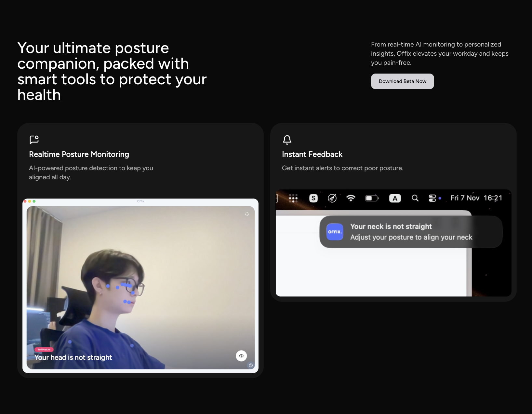The image size is (532, 414).
Task: Click the yellow minimize dot on Offix window
Action: tap(30, 201)
